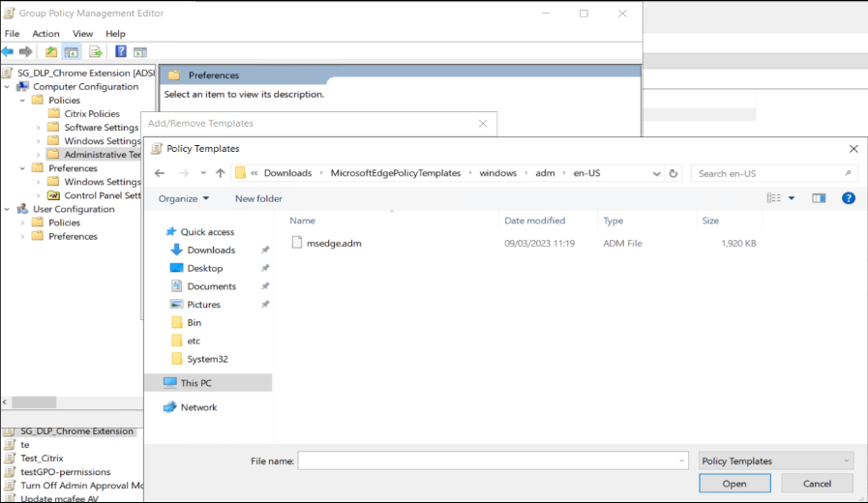Go up one folder in file dialog

221,173
